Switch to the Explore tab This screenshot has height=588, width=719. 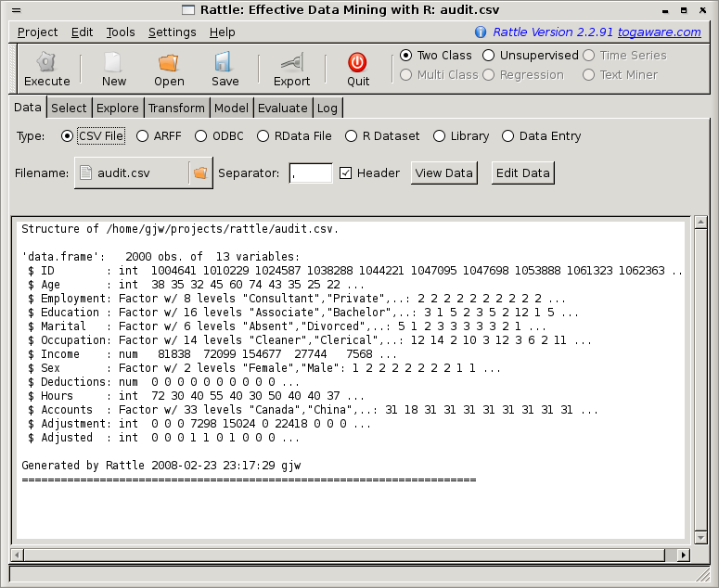[117, 108]
